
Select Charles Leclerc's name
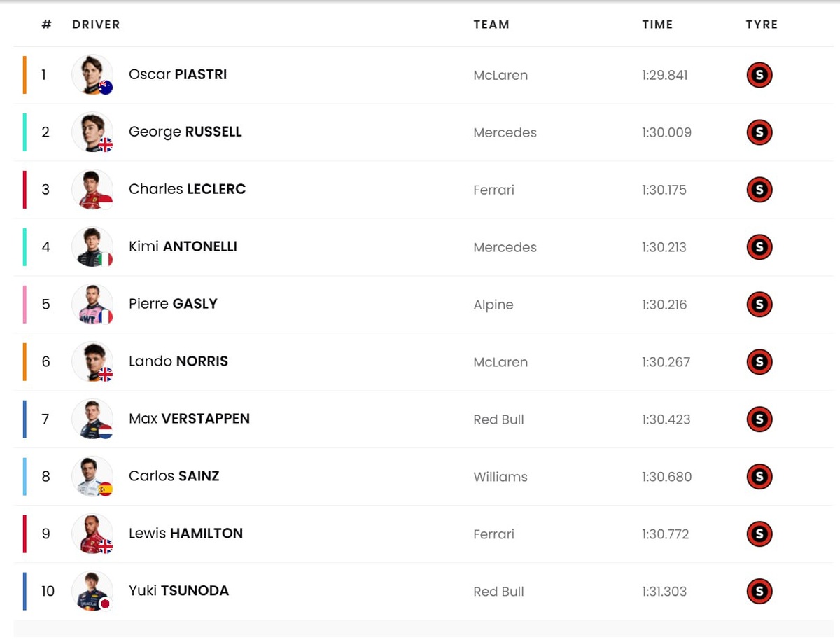pyautogui.click(x=187, y=189)
